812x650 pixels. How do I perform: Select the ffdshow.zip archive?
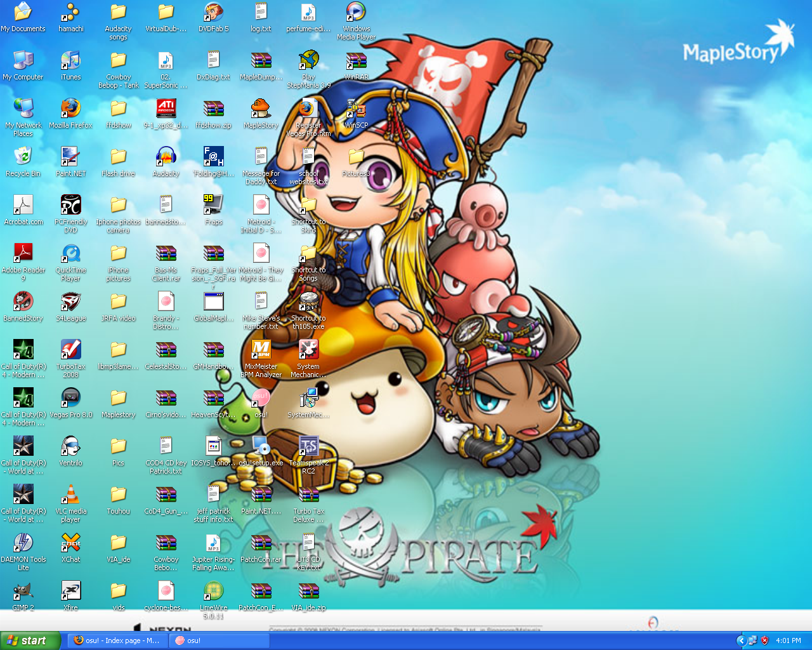coord(213,109)
